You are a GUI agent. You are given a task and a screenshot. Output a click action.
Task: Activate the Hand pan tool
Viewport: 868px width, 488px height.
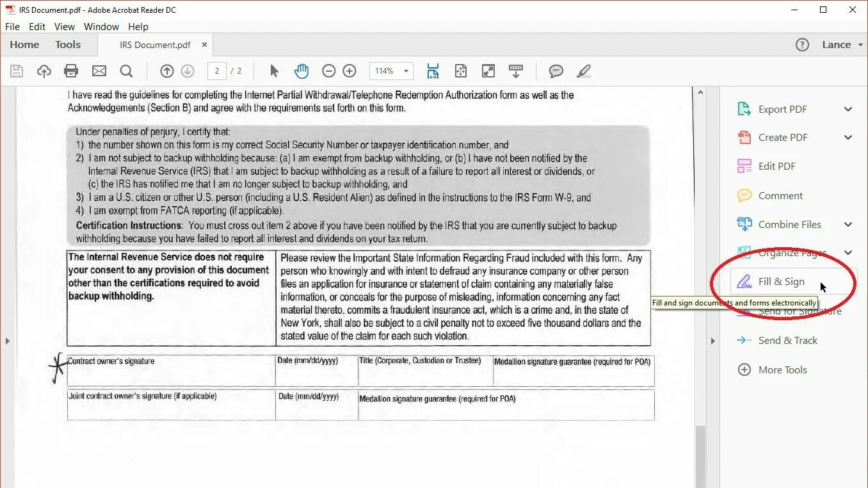301,71
